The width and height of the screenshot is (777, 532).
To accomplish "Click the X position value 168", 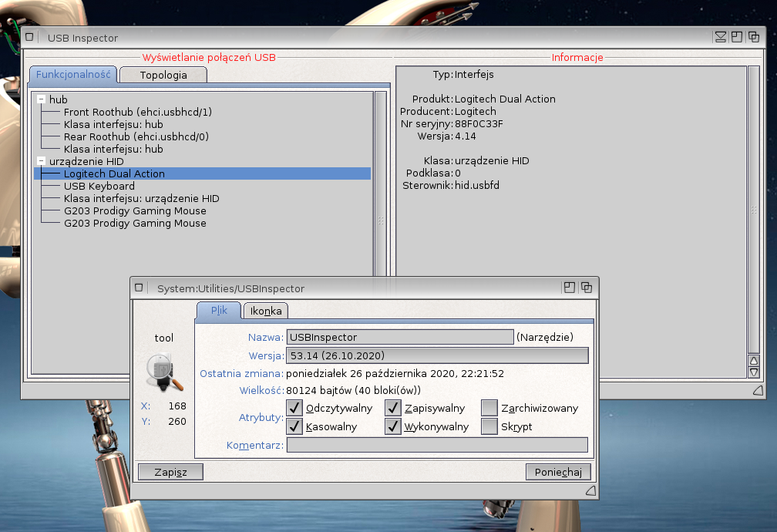I will tap(177, 406).
